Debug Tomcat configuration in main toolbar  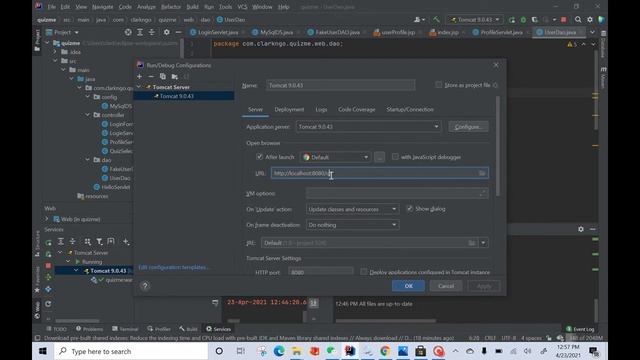523,20
